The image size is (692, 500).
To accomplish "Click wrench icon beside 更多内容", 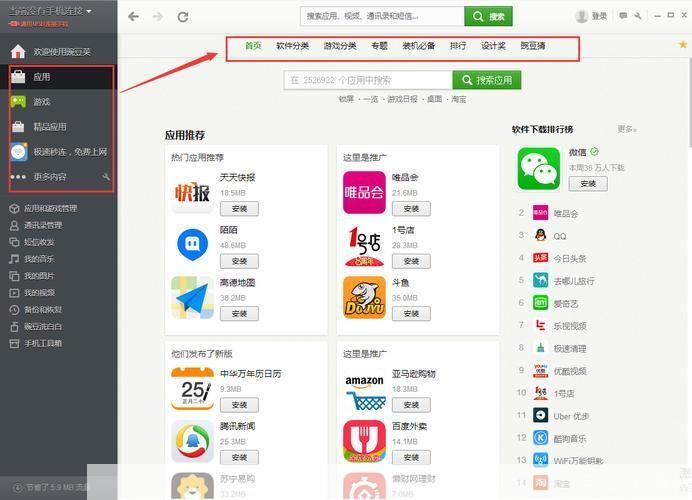I will pos(106,177).
